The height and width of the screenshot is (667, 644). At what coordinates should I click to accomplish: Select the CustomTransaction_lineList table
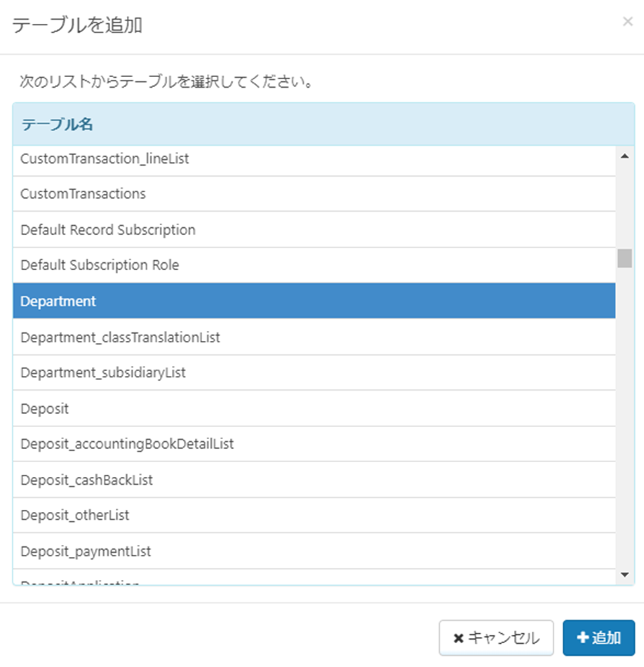309,159
